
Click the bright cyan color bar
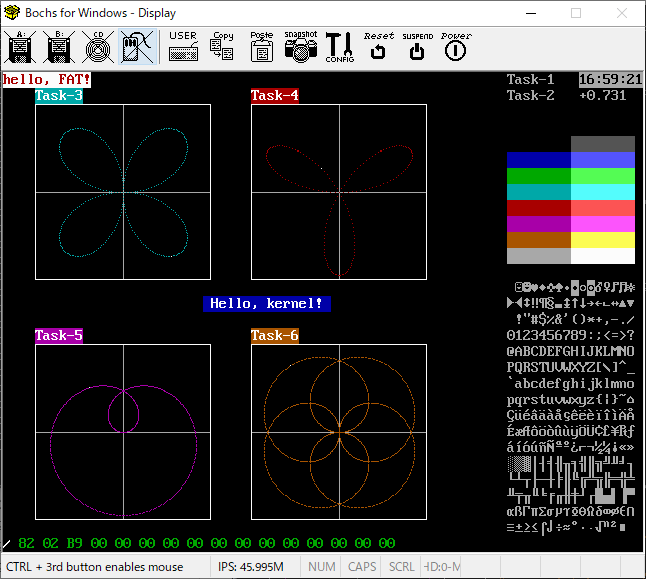[x=603, y=192]
